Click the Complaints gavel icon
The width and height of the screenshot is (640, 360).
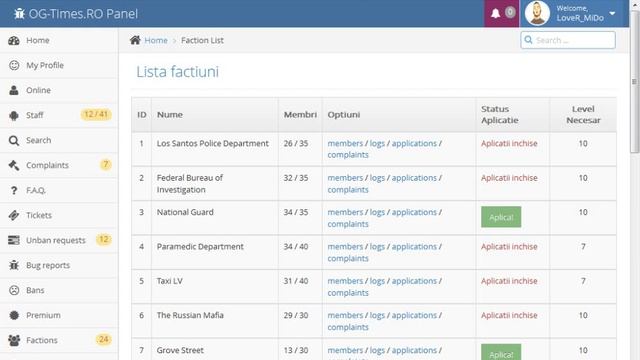click(14, 165)
